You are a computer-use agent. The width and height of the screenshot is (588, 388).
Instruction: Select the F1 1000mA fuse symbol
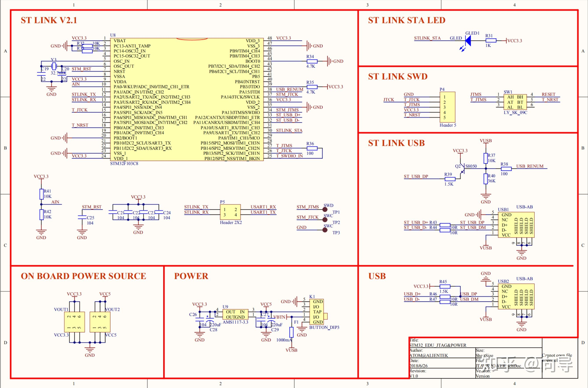pos(291,332)
